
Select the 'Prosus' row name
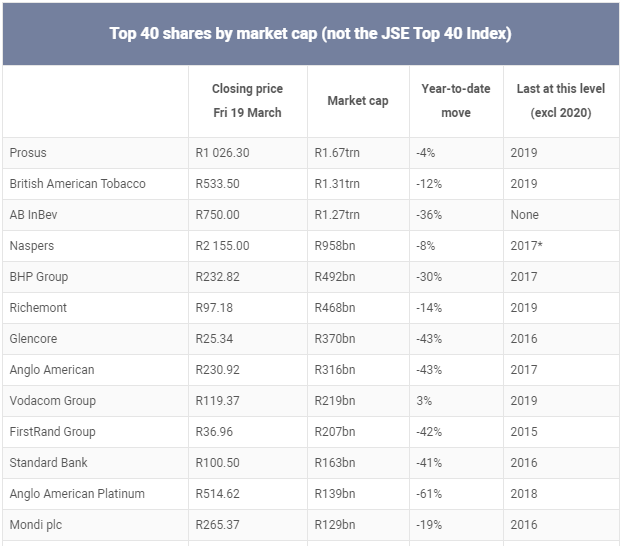pos(28,153)
